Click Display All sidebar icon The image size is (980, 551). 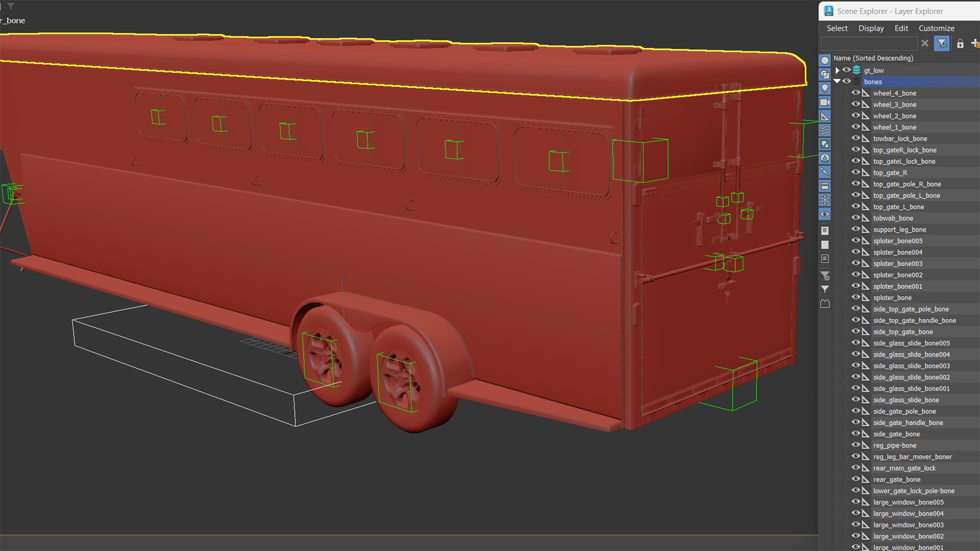click(x=825, y=231)
